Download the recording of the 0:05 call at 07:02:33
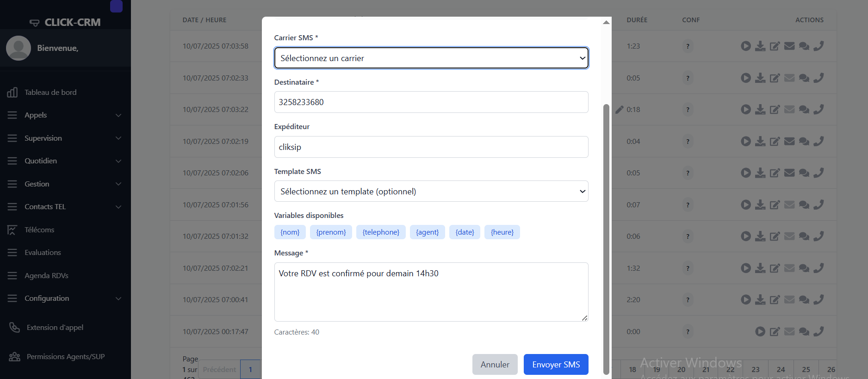The image size is (868, 379). point(760,78)
